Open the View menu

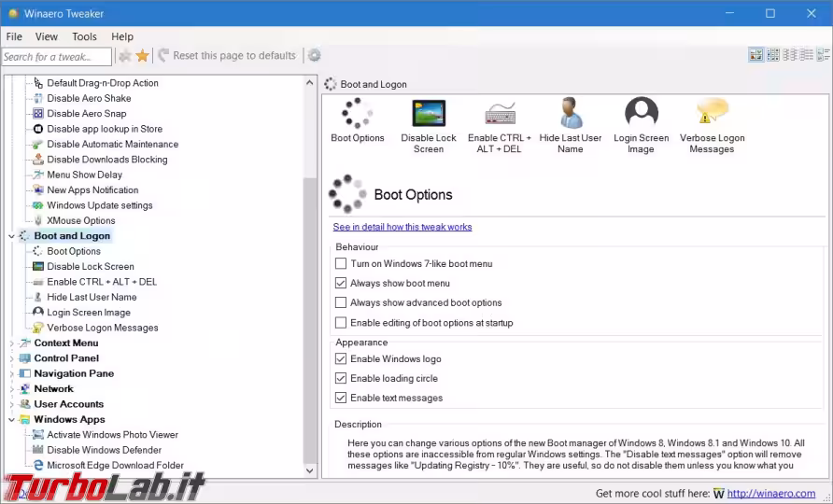coord(46,36)
